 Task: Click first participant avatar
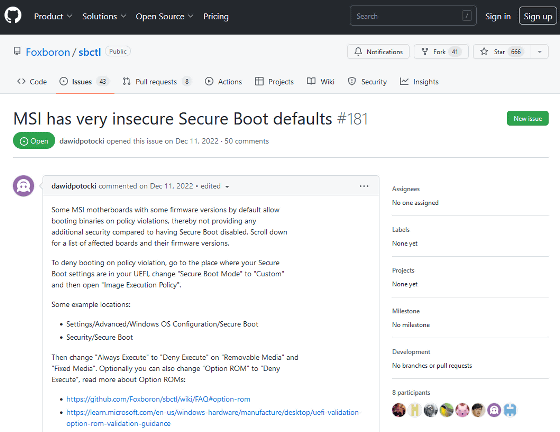[399, 410]
